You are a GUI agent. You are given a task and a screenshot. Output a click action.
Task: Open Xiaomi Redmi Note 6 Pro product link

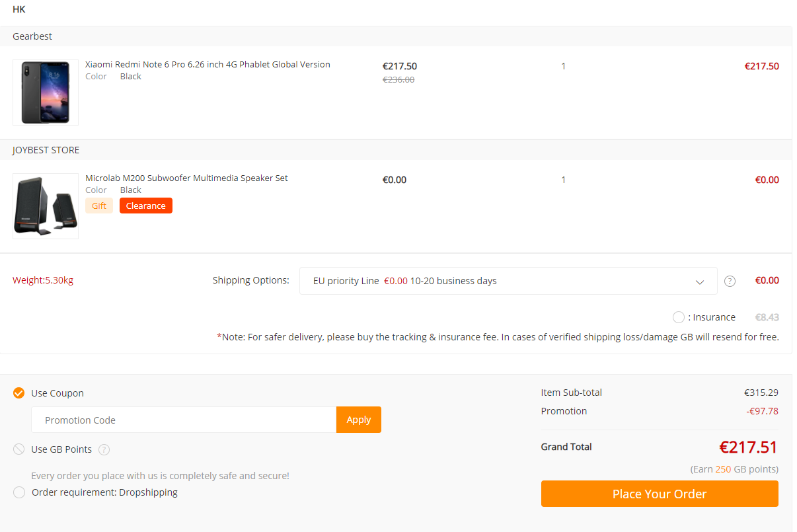point(208,65)
